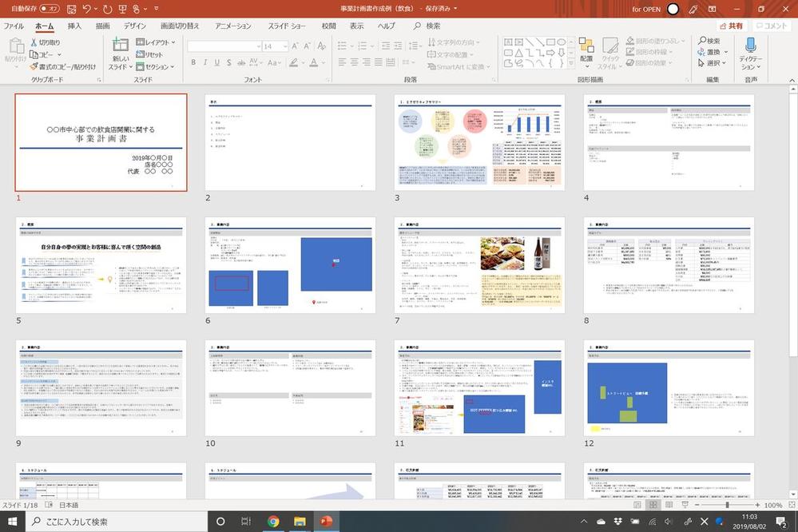Toggle text Shadow formatting
This screenshot has width=798, height=532.
pos(229,62)
